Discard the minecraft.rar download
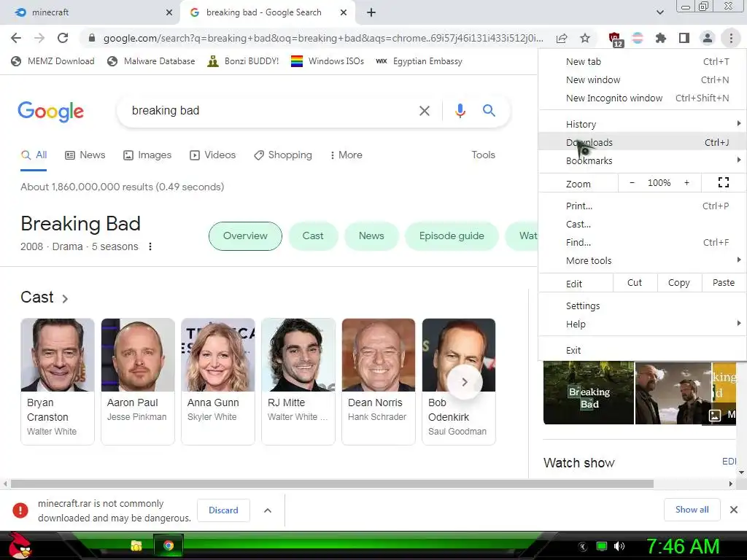Viewport: 747px width, 560px height. point(223,510)
